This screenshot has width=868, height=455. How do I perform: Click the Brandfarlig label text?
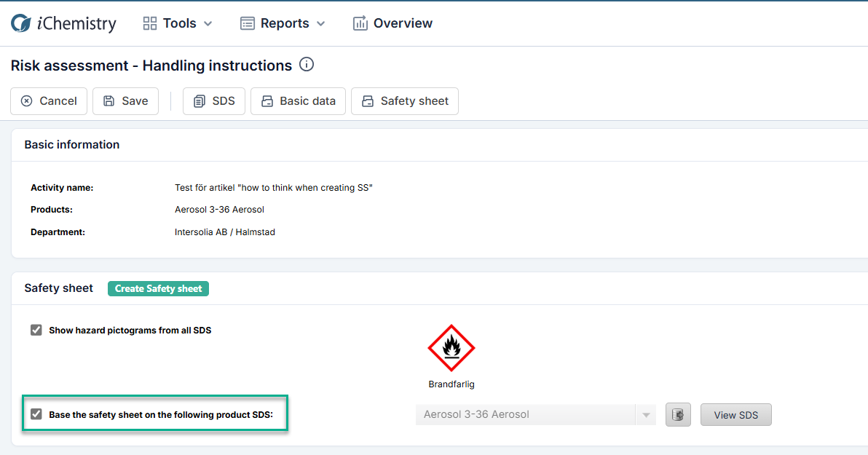(451, 384)
